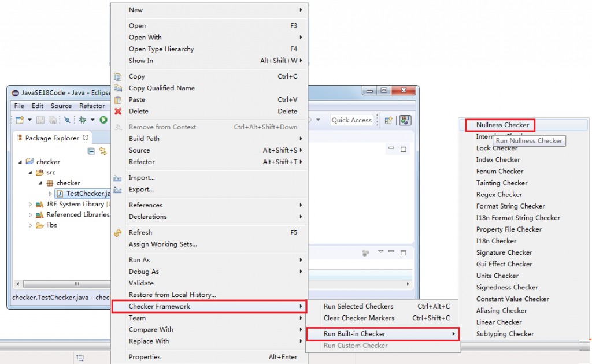Viewport: 592px width, 364px height.
Task: Collapse the checker project tree node
Action: click(x=20, y=162)
